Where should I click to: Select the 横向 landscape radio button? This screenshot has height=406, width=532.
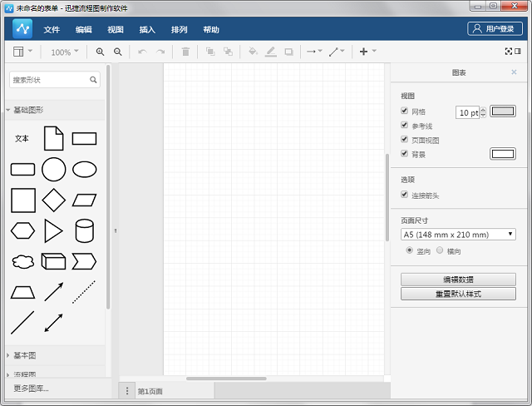click(x=440, y=250)
